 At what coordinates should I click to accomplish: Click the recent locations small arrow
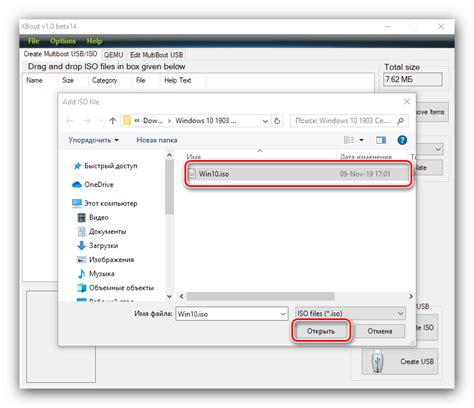pos(100,121)
